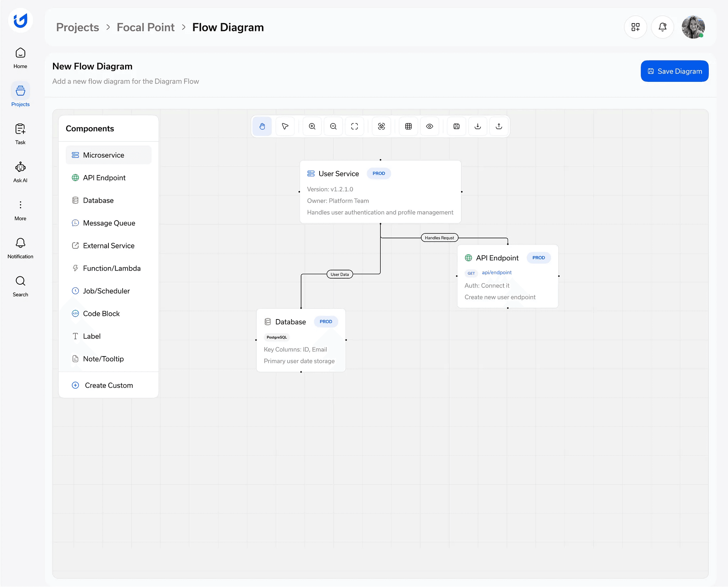Viewport: 728px width, 587px height.
Task: Go to Projects breadcrumb
Action: point(77,27)
